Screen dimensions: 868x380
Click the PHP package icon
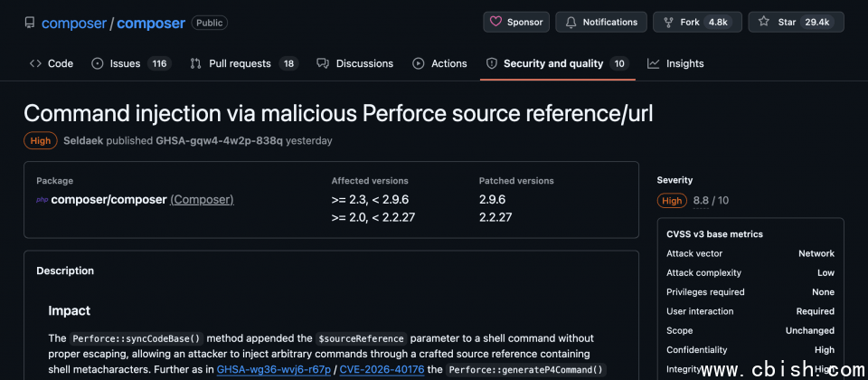(42, 200)
